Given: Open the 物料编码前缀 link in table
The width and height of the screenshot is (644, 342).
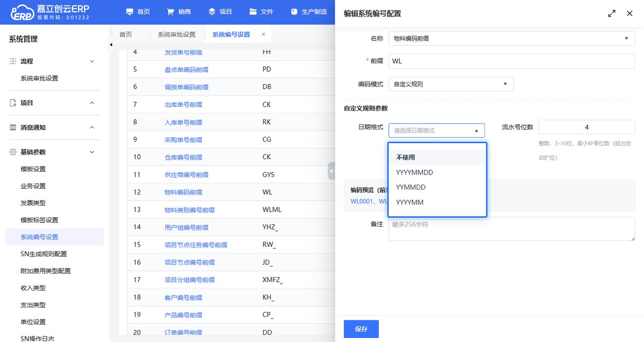Looking at the screenshot, I should (x=184, y=193).
